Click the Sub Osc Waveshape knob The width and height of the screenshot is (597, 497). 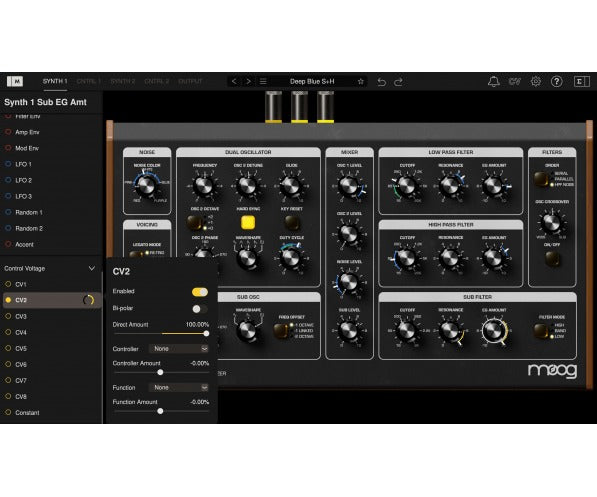[247, 331]
